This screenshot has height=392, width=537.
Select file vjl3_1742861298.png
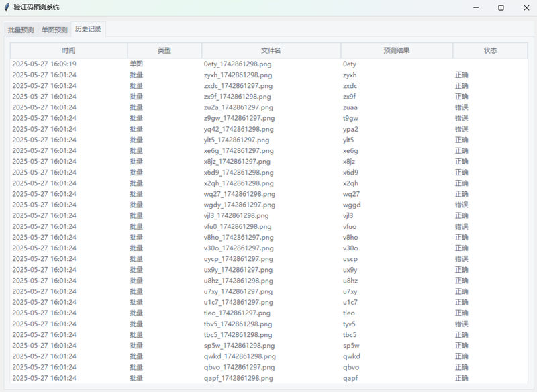236,215
